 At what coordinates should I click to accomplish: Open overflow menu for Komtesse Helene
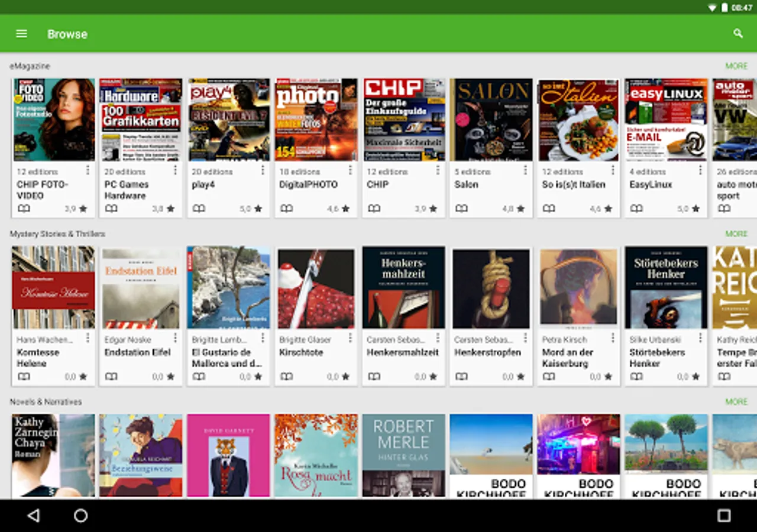coord(88,338)
